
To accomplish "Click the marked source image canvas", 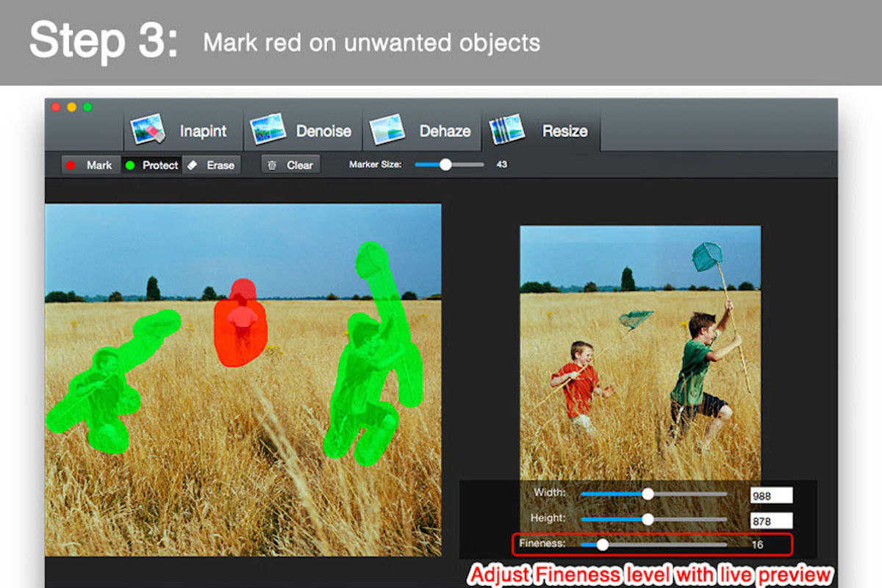I will coord(243,380).
